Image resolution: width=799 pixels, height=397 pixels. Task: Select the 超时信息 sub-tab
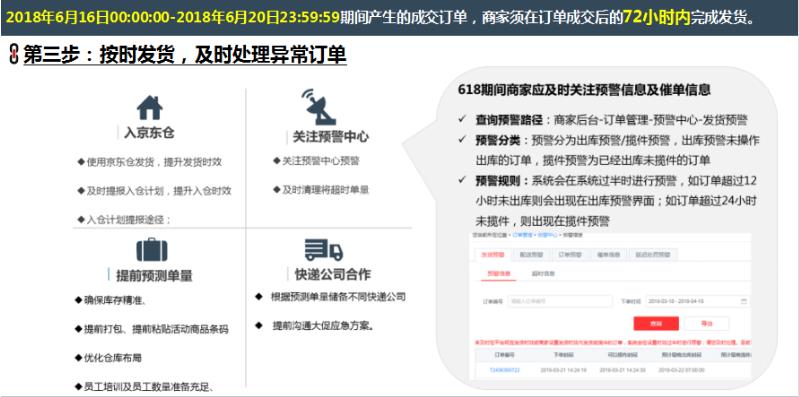(x=543, y=274)
